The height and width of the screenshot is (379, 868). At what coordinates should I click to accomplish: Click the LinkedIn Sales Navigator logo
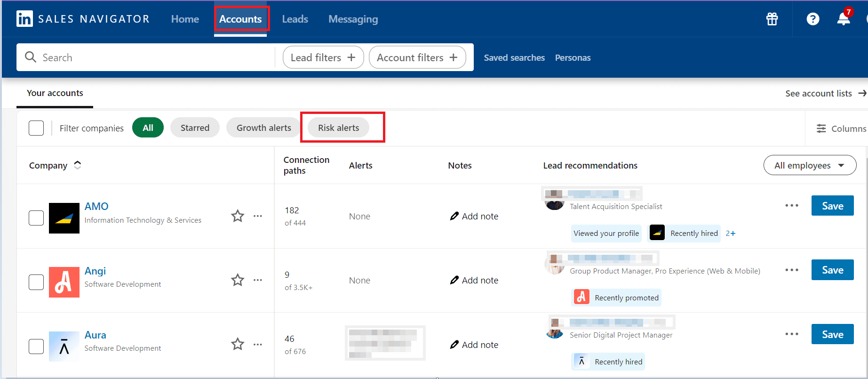pyautogui.click(x=24, y=19)
